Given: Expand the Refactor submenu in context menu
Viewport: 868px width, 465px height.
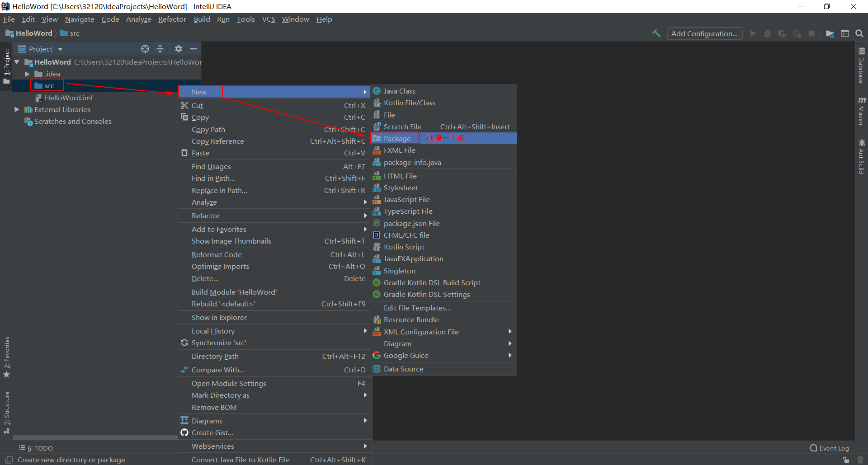Looking at the screenshot, I should coord(274,216).
